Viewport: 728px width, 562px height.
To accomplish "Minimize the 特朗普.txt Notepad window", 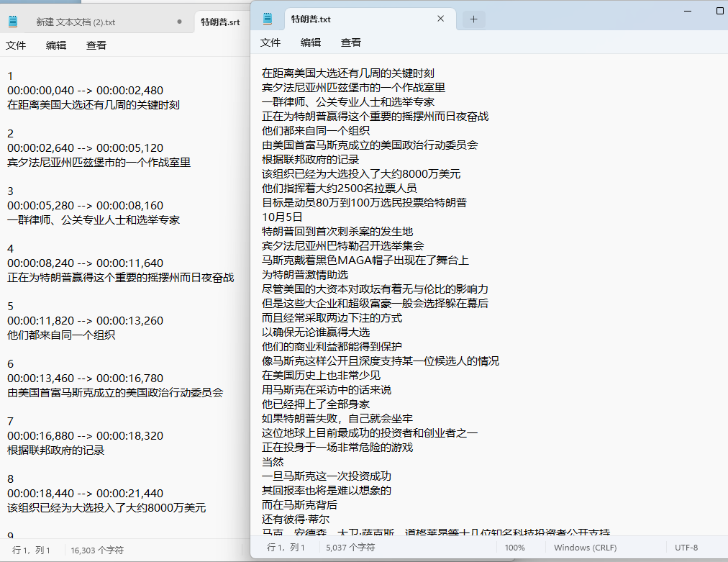I will point(688,11).
